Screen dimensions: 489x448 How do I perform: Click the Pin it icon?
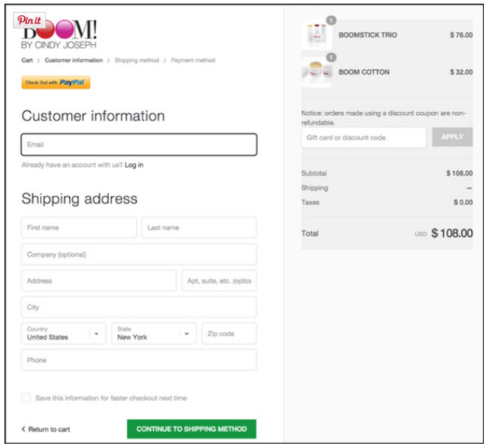coord(29,20)
